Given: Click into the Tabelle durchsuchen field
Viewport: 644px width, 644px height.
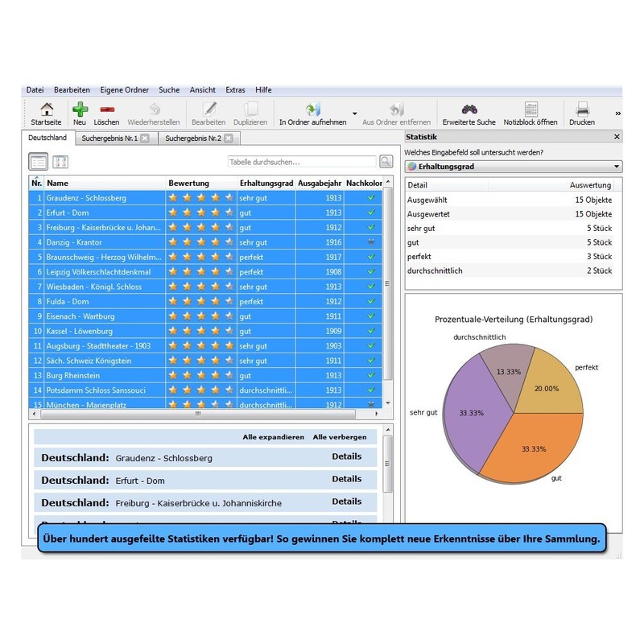Looking at the screenshot, I should coord(302,162).
